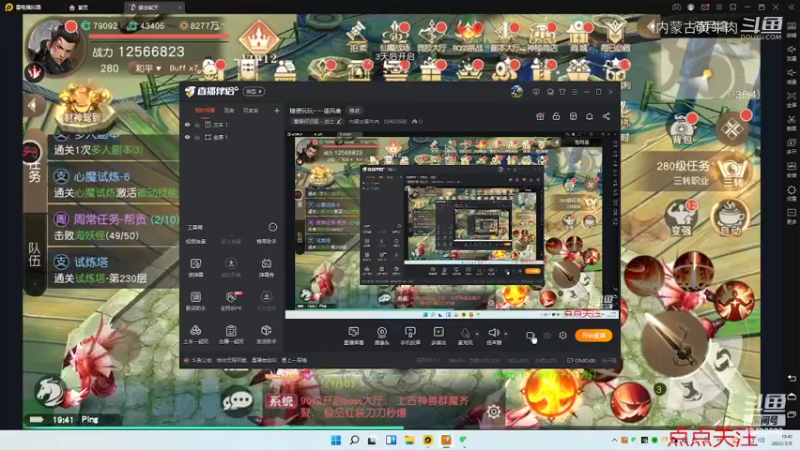
Task: Switch to the first scene tab highlighted orange
Action: click(205, 110)
